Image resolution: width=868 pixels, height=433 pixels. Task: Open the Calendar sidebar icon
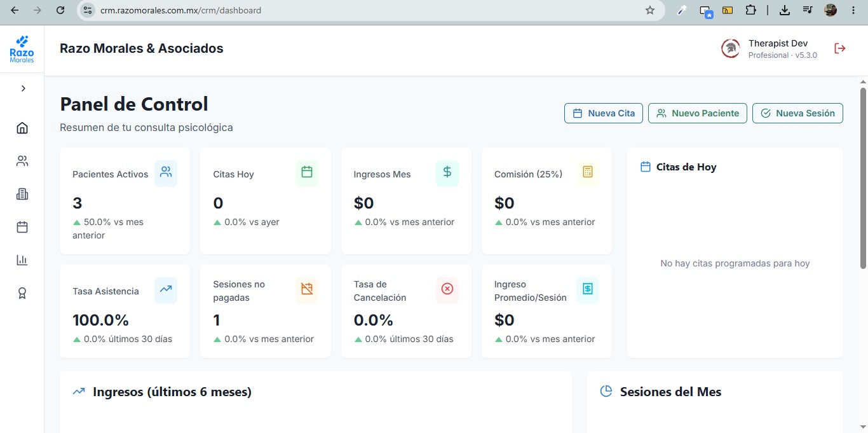[22, 227]
